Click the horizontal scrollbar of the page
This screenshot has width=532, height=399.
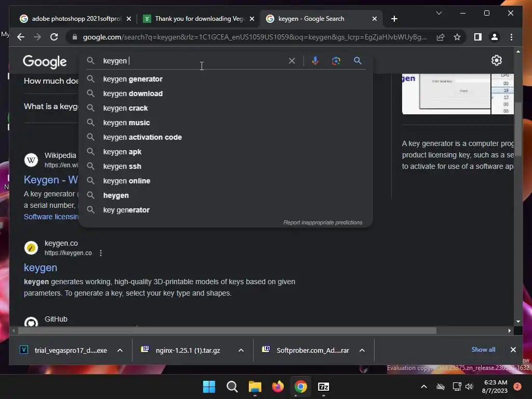228,331
